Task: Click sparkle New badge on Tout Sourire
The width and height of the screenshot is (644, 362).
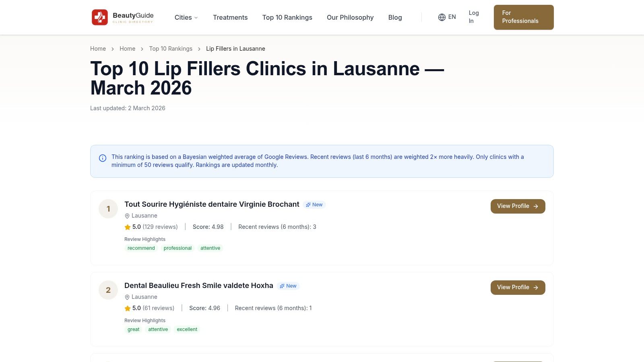Action: click(x=314, y=205)
